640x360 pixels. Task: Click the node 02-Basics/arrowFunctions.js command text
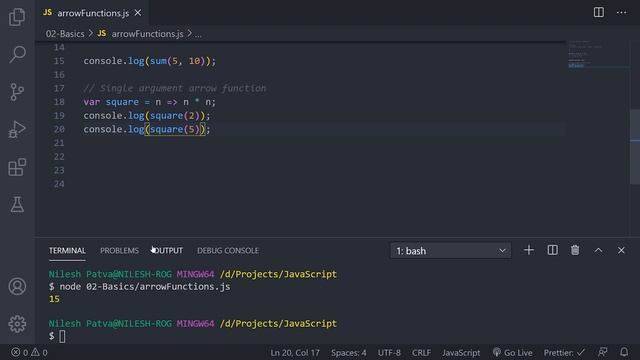coord(145,287)
